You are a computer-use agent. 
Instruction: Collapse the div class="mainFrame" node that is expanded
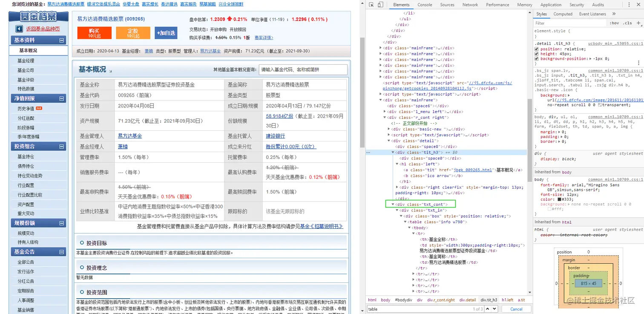coord(381,100)
